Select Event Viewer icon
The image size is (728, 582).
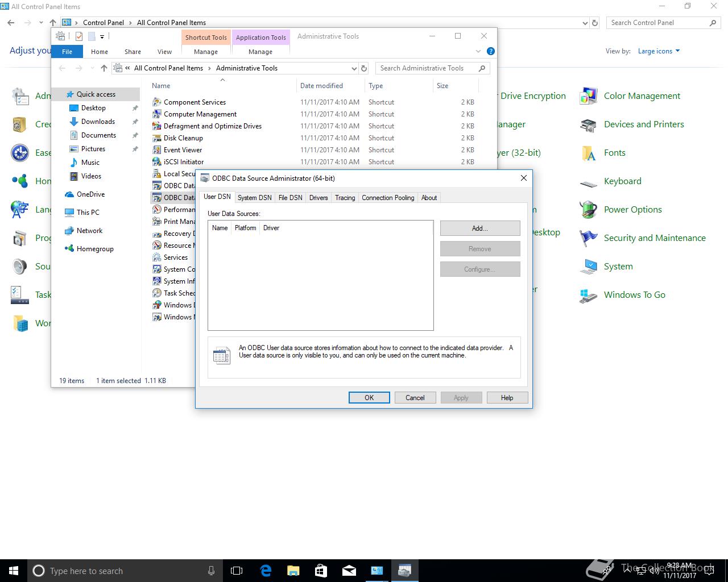coord(157,150)
